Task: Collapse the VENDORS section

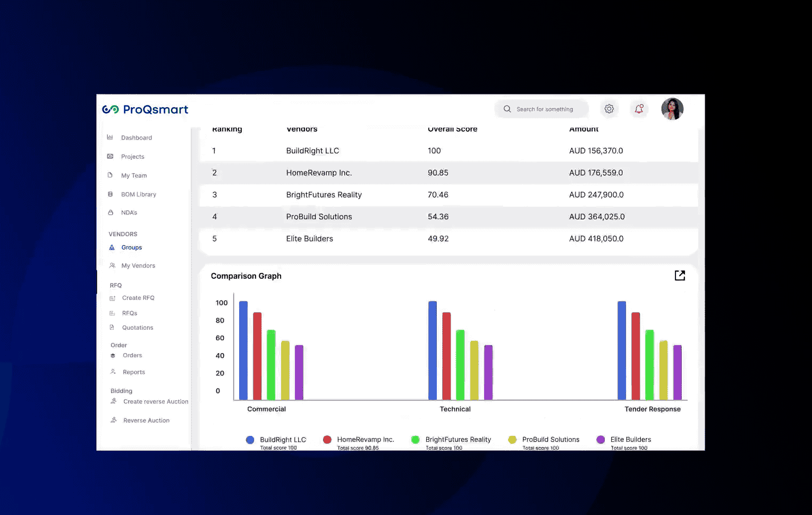Action: click(x=123, y=234)
